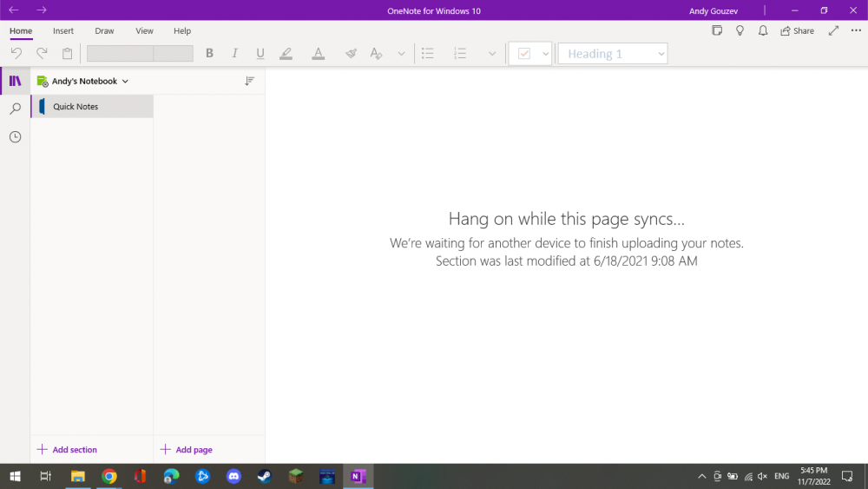Select the Quick Notes section
Image resolution: width=868 pixels, height=489 pixels.
76,107
